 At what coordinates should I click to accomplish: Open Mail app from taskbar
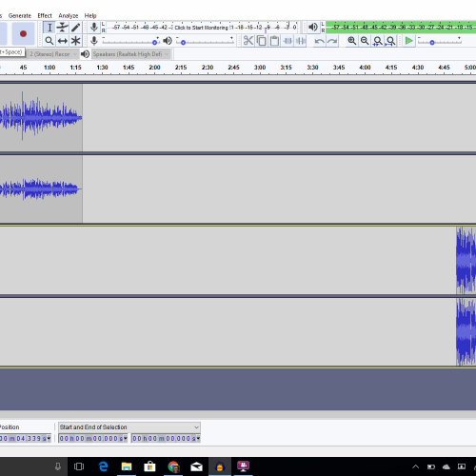pos(196,466)
